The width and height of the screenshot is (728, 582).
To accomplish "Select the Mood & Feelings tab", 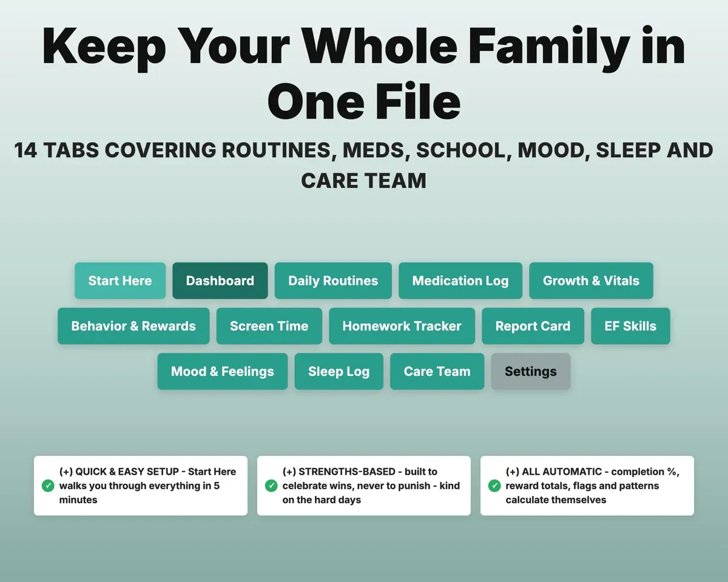I will tap(223, 372).
